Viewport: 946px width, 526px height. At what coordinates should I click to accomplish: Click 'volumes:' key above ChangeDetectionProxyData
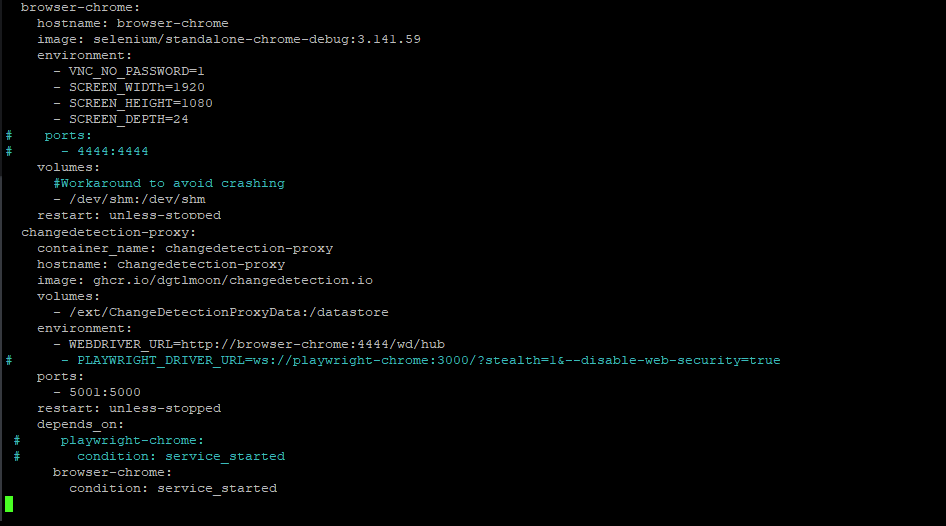[x=68, y=296]
